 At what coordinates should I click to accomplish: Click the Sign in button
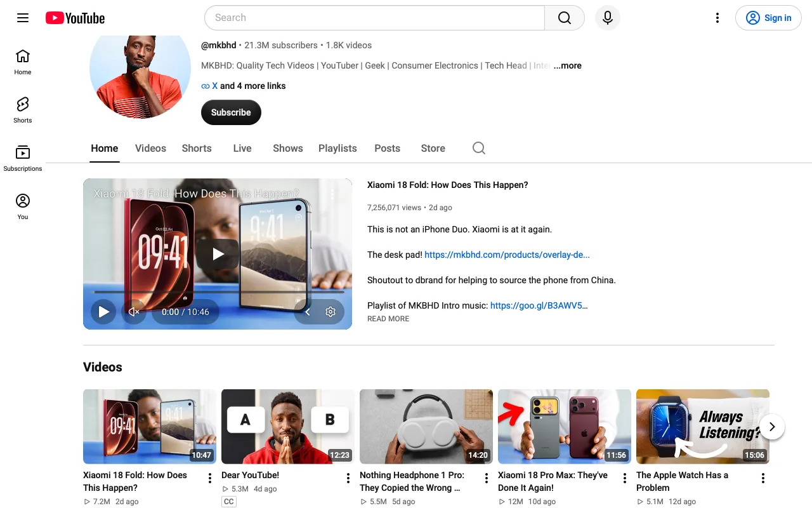[768, 18]
